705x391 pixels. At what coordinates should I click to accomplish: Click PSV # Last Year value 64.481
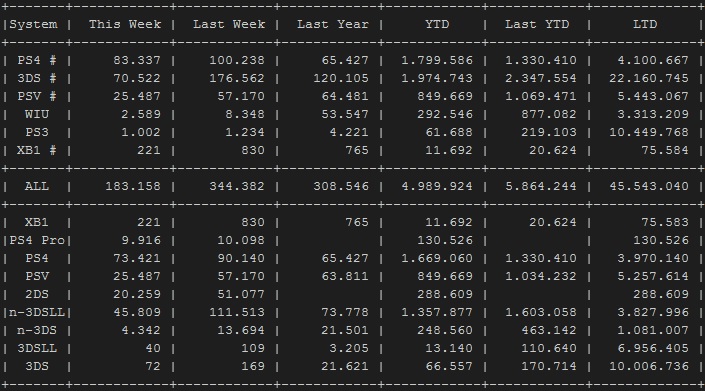tap(345, 96)
